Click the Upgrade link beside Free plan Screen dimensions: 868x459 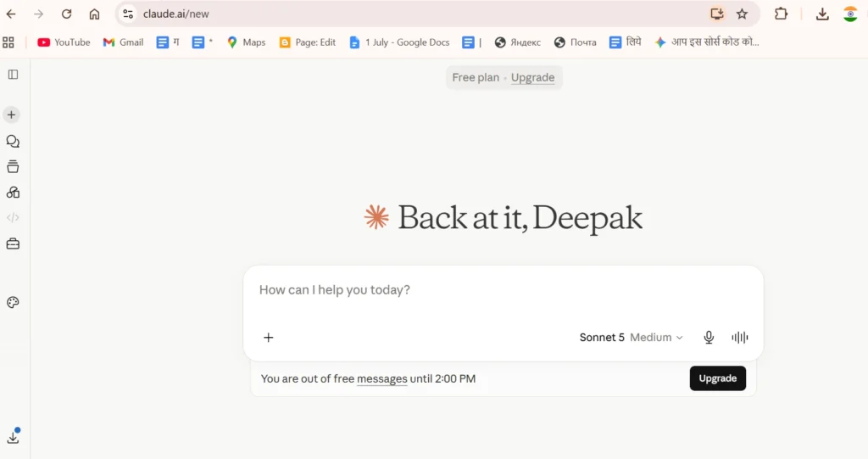tap(532, 77)
